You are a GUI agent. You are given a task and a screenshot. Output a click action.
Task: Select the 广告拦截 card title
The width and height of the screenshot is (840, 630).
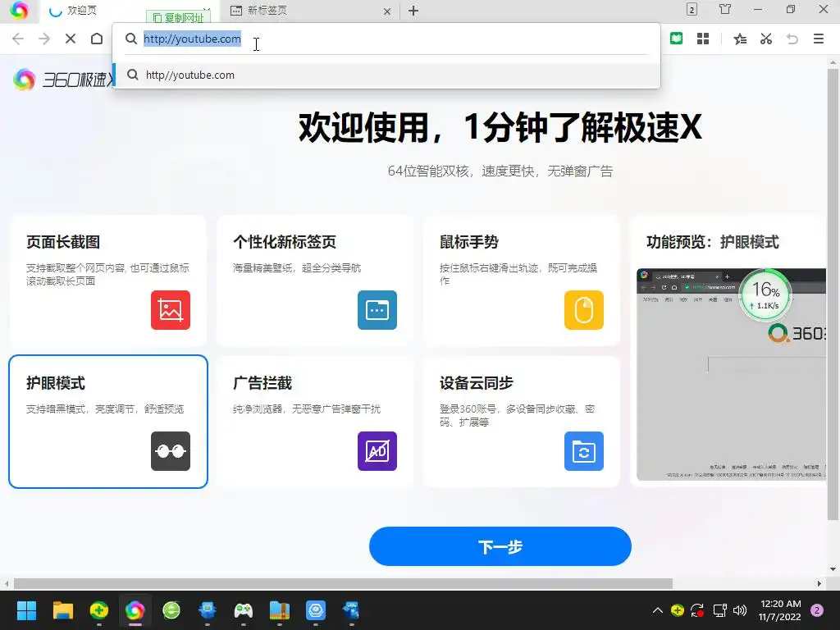click(262, 384)
